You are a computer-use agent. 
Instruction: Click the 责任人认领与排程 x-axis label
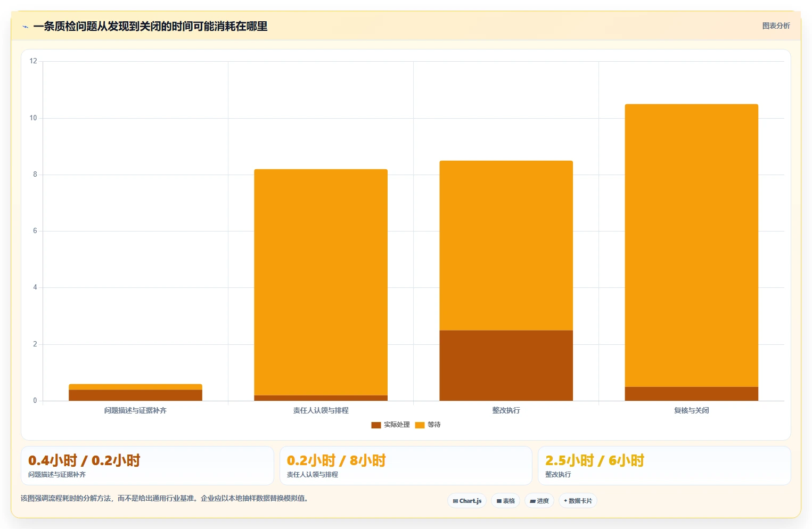pos(321,410)
